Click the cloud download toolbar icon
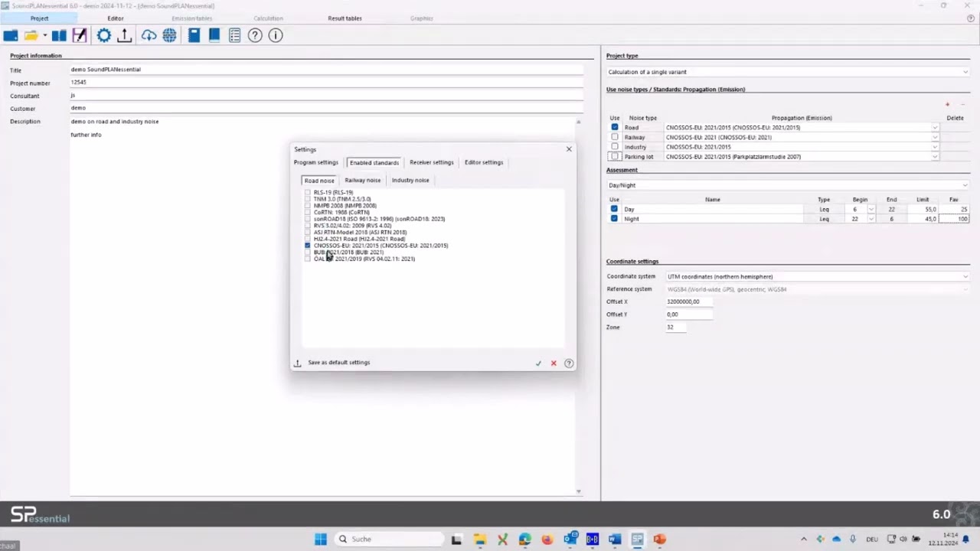The image size is (980, 551). [149, 35]
